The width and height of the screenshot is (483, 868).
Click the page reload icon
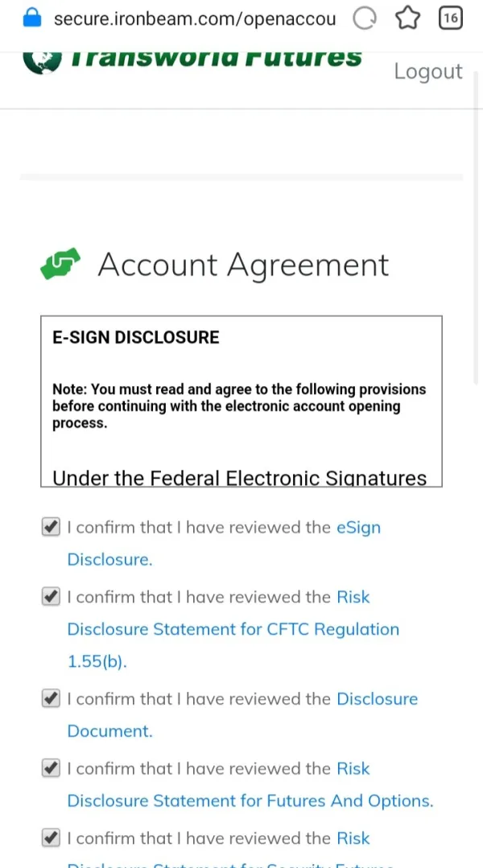tap(365, 19)
